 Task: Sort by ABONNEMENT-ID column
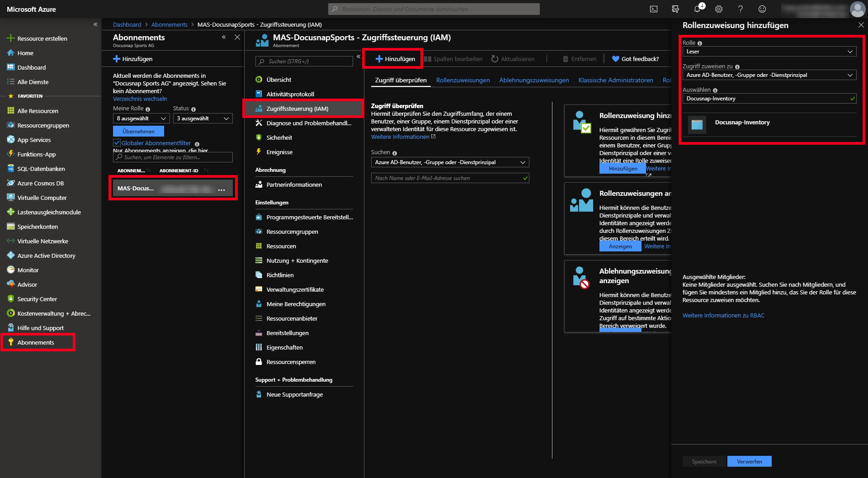tap(179, 170)
